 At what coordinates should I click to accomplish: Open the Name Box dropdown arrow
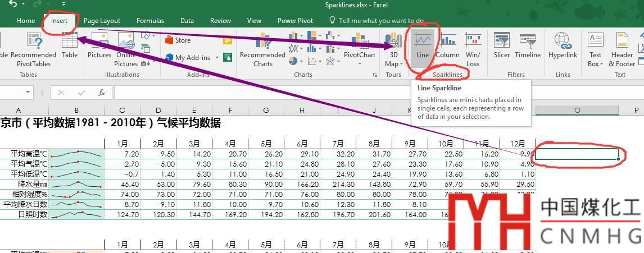(28, 93)
